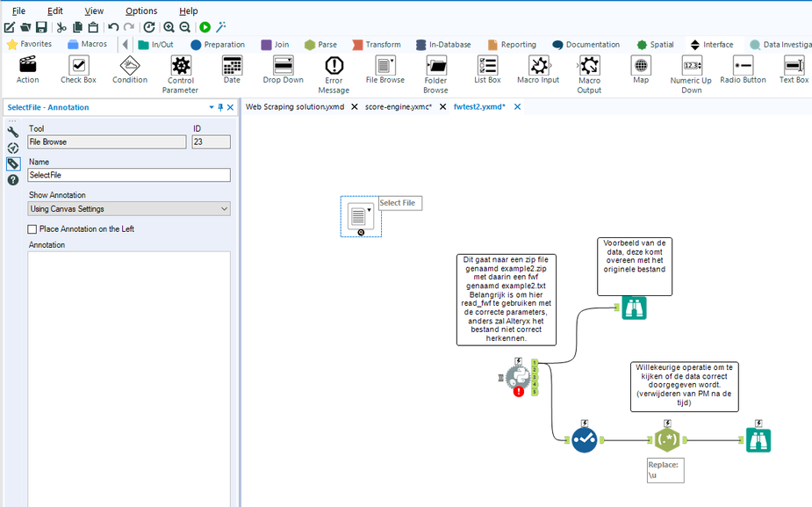Viewport: 812px width, 507px height.
Task: Click the New Workflow toolbar icon
Action: 10,27
